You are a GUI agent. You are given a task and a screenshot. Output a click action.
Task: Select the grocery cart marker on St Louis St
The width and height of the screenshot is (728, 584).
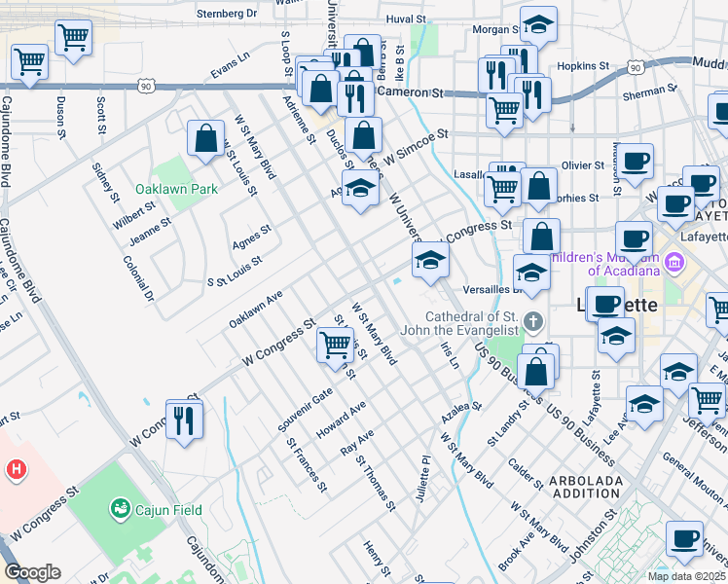coord(335,347)
